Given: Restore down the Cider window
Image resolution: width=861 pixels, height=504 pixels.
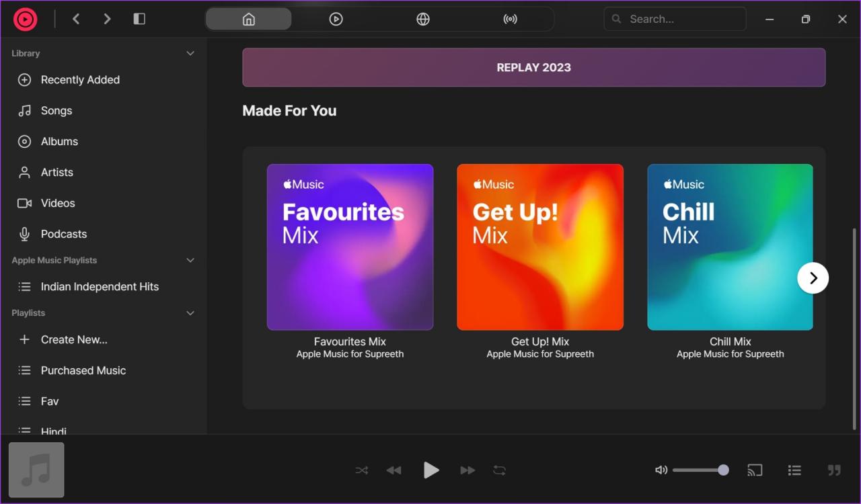Looking at the screenshot, I should tap(806, 19).
